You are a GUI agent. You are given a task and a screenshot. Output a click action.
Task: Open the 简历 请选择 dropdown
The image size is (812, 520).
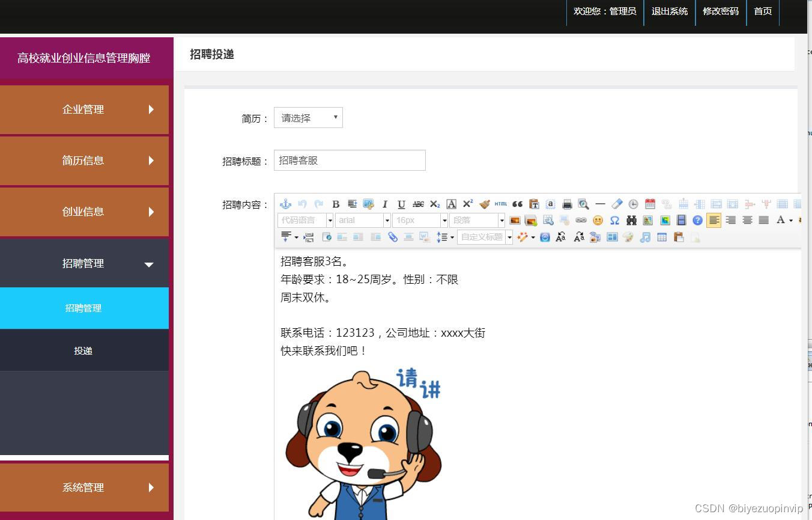coord(308,117)
